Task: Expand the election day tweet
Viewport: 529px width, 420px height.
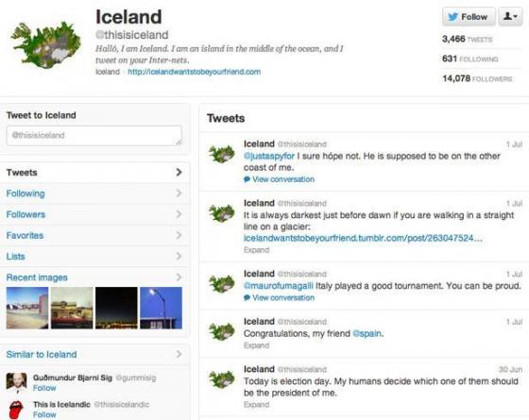Action: 256,405
